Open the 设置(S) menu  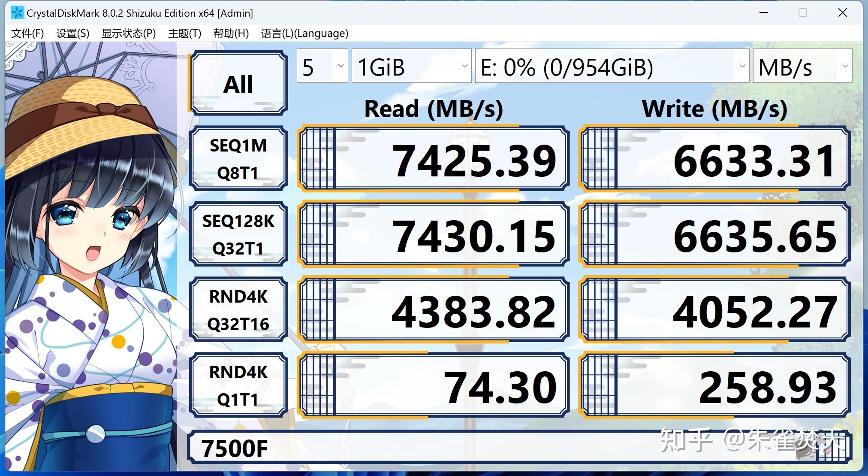pyautogui.click(x=72, y=33)
